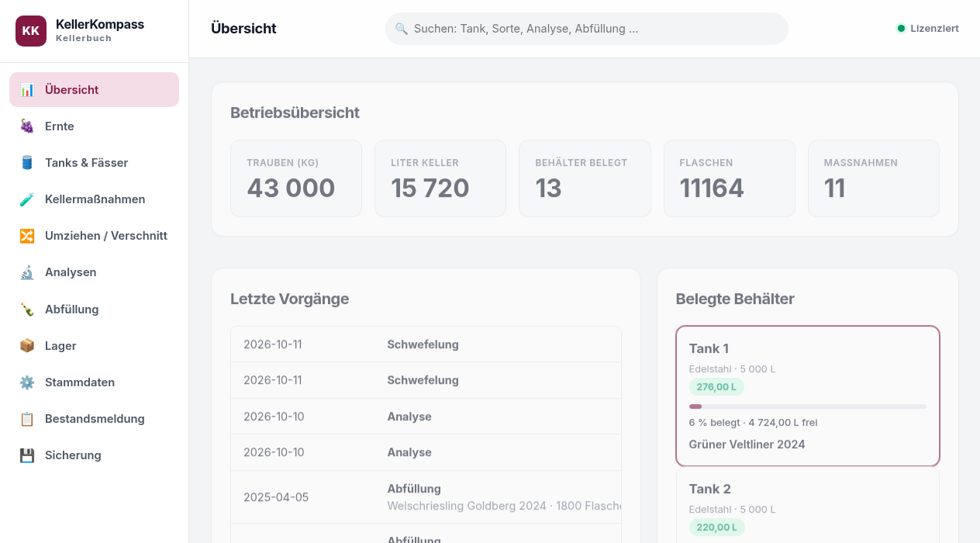The image size is (980, 543).
Task: Click the gear icon beside Stammdaten
Action: tap(27, 382)
